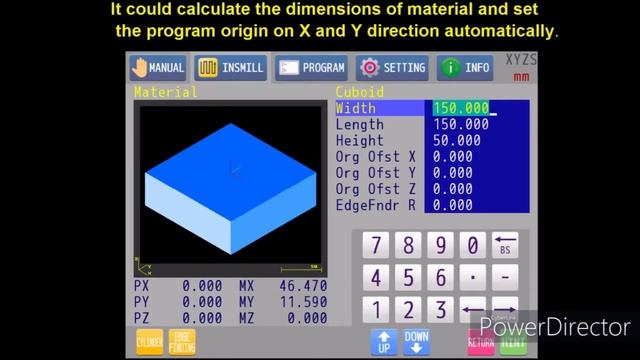Click the Material heading label
This screenshot has height=360, width=640.
pyautogui.click(x=166, y=92)
